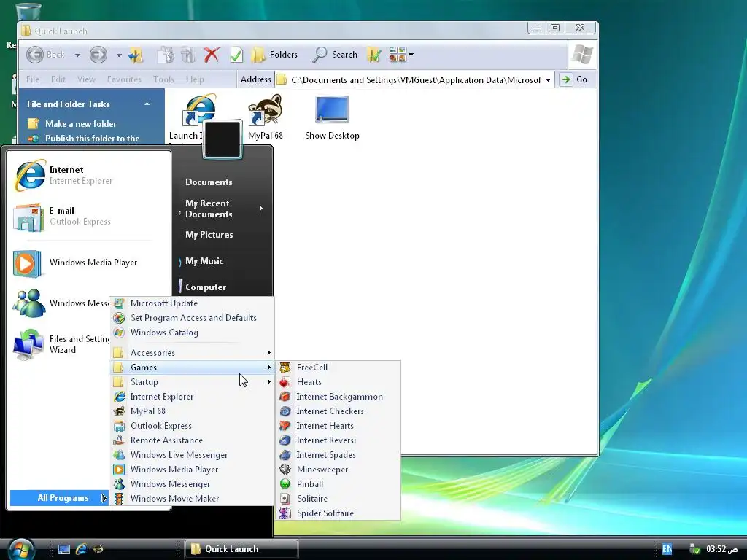This screenshot has height=560, width=747.
Task: Launch Minesweeper
Action: 338,470
